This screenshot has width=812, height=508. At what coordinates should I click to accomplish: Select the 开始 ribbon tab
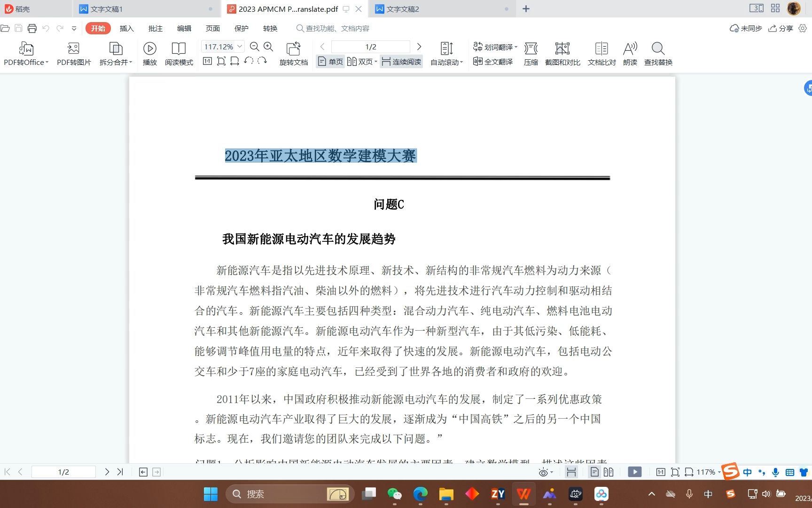point(98,28)
